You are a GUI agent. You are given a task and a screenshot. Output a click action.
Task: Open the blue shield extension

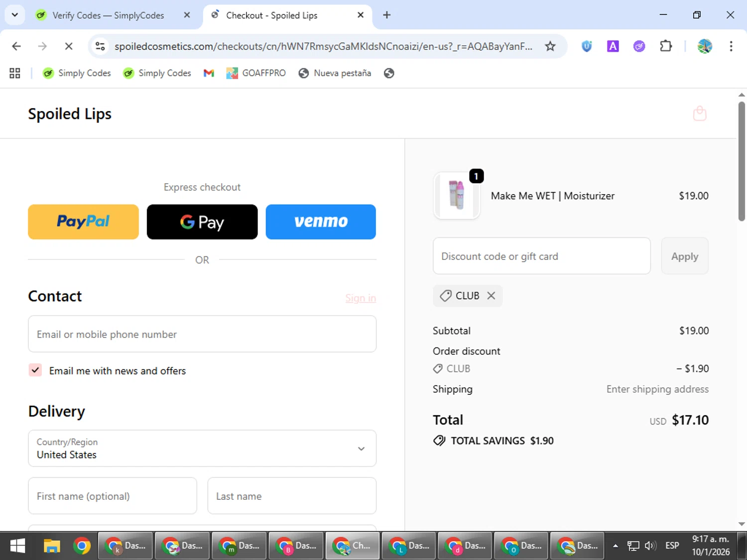click(x=587, y=46)
